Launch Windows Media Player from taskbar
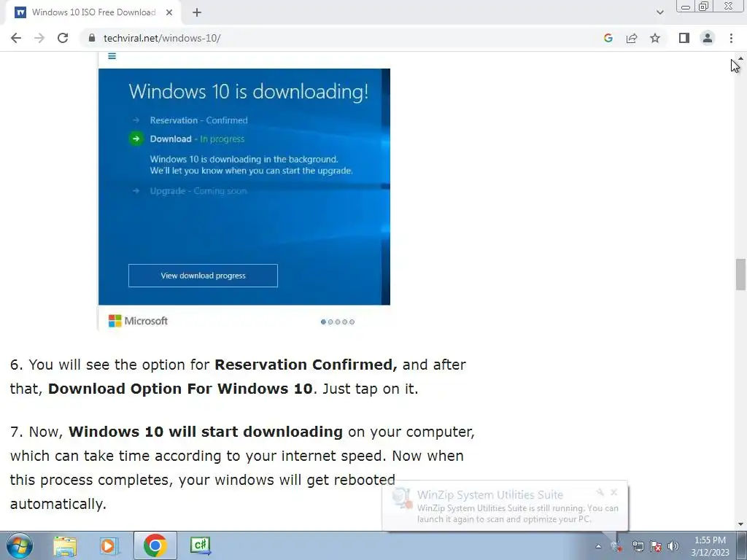Screen dimensions: 747x560 [109, 545]
